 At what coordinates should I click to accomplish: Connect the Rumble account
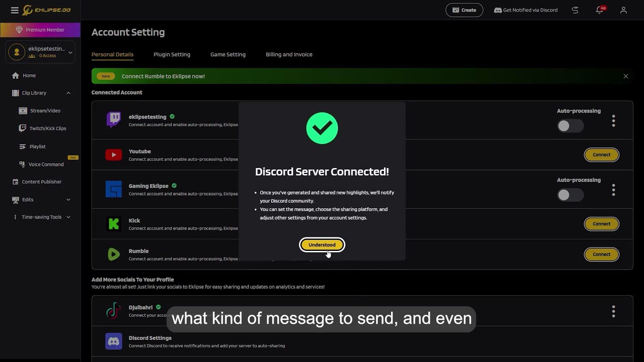click(x=601, y=254)
